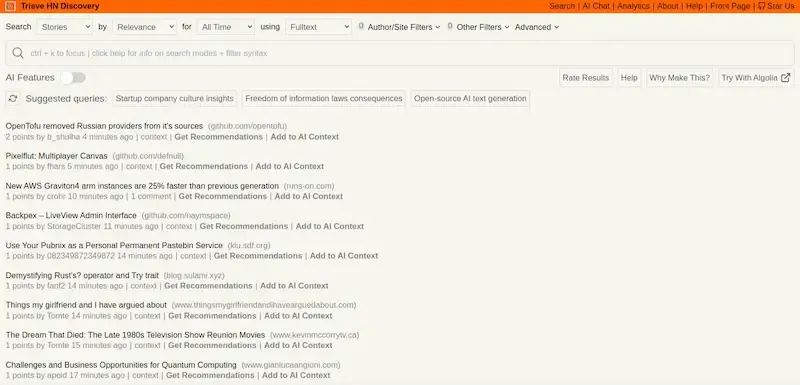Open the About page link
800x385 pixels.
667,6
